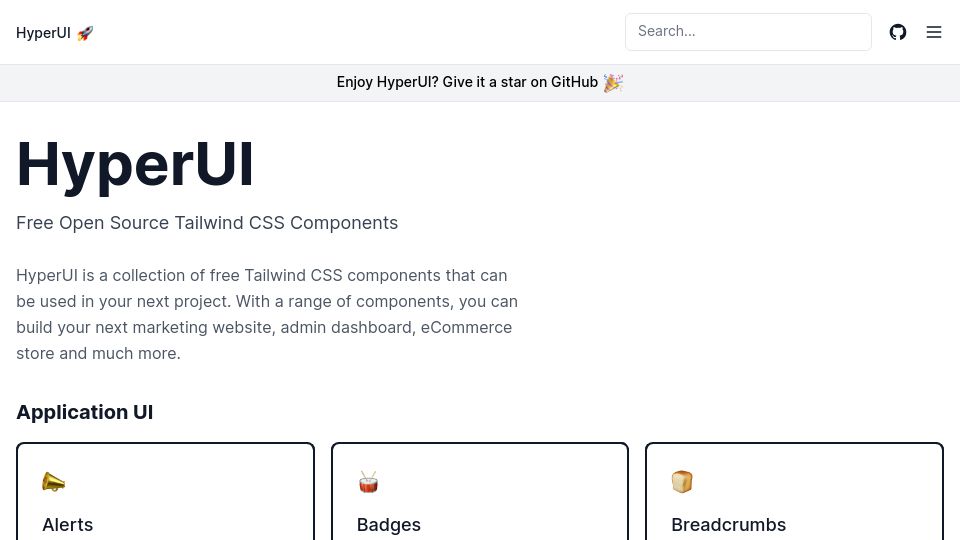
Task: Open the Alerts components card
Action: [165, 492]
